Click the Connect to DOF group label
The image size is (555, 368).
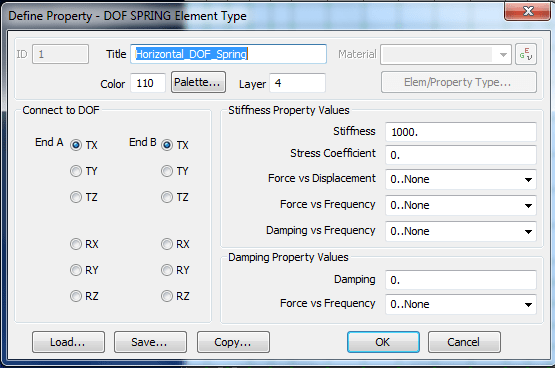[x=61, y=110]
